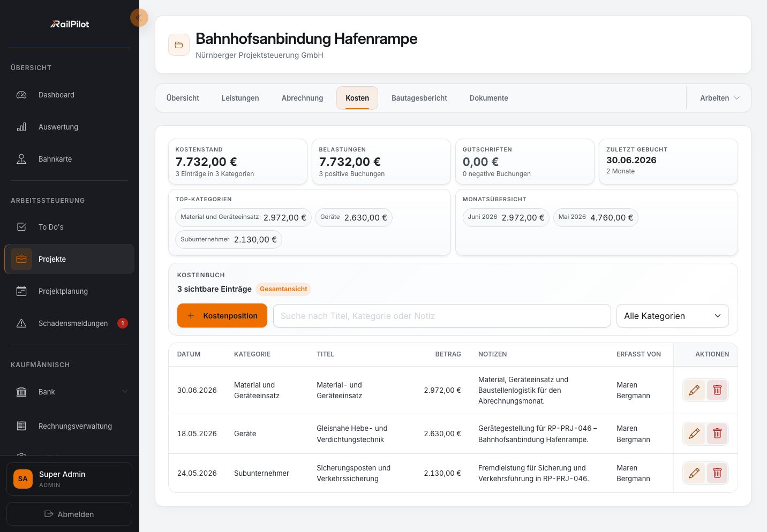This screenshot has width=767, height=532.
Task: Select the Kosten tab
Action: [x=357, y=98]
